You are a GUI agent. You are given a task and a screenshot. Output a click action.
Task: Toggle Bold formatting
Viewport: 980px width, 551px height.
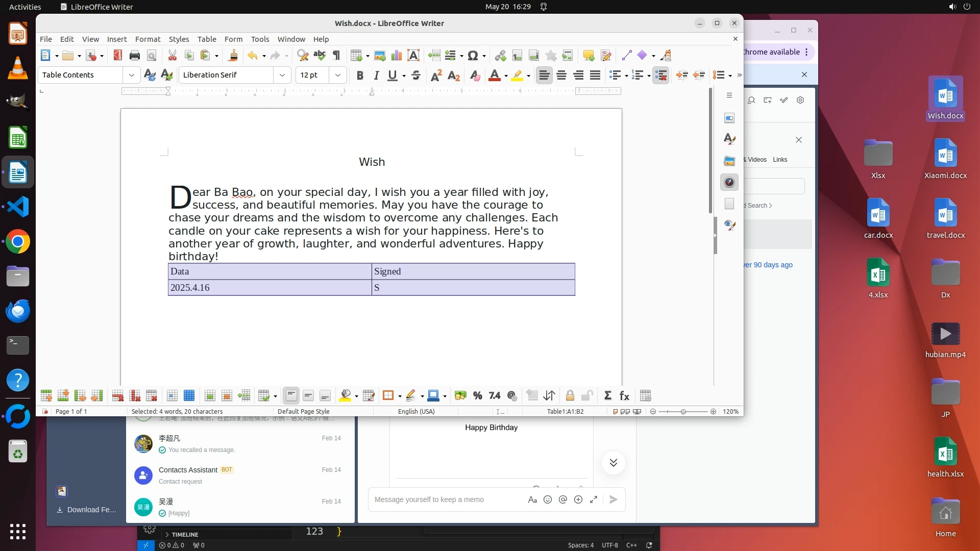pos(360,76)
